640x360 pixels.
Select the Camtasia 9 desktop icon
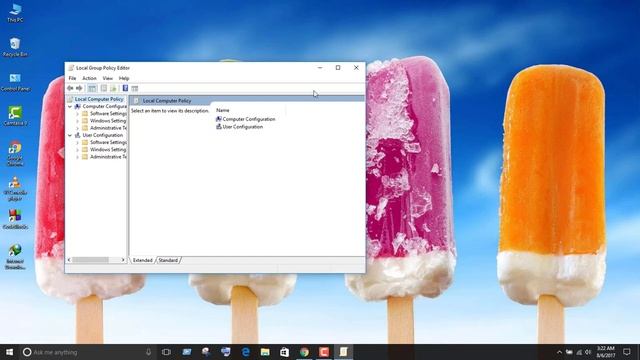click(x=15, y=116)
